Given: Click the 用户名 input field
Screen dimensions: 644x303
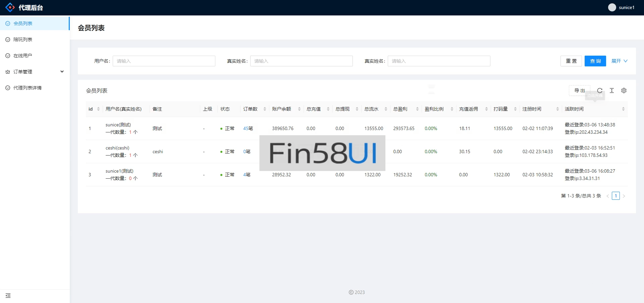Looking at the screenshot, I should [164, 61].
